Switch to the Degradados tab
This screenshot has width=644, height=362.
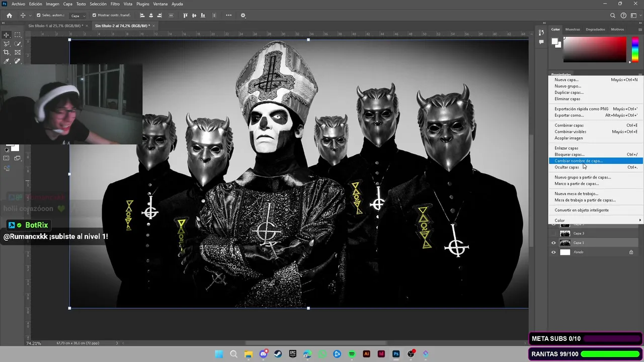tap(596, 29)
